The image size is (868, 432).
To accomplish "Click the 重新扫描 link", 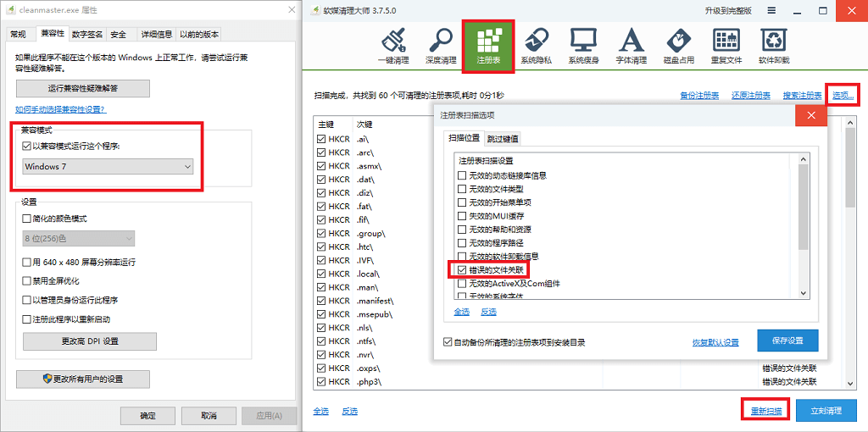I will point(766,412).
